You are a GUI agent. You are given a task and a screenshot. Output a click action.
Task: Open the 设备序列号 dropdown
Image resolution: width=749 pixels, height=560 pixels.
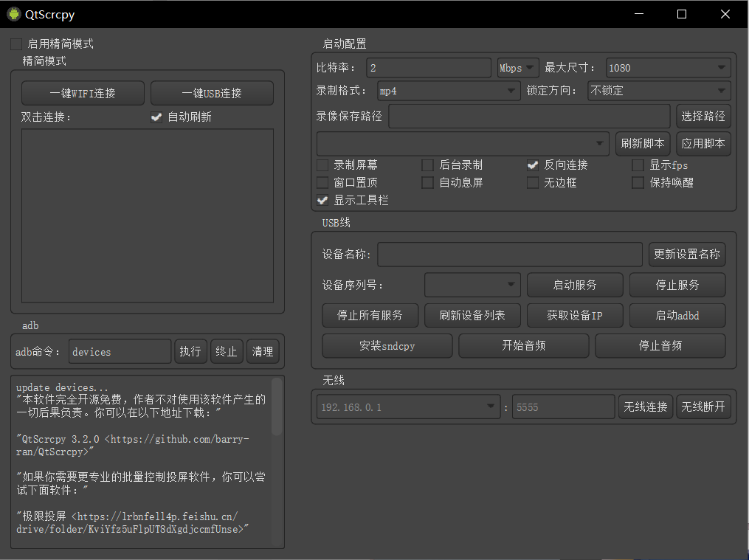tap(472, 285)
